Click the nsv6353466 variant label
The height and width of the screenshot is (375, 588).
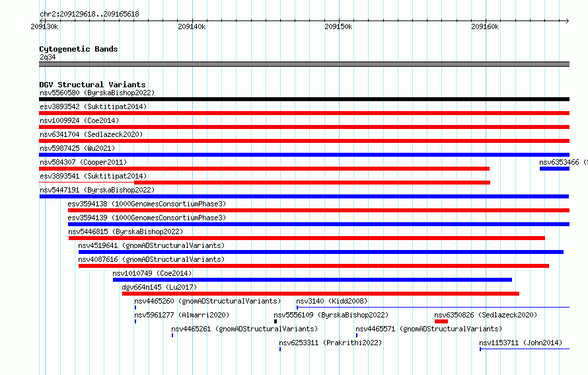564,162
